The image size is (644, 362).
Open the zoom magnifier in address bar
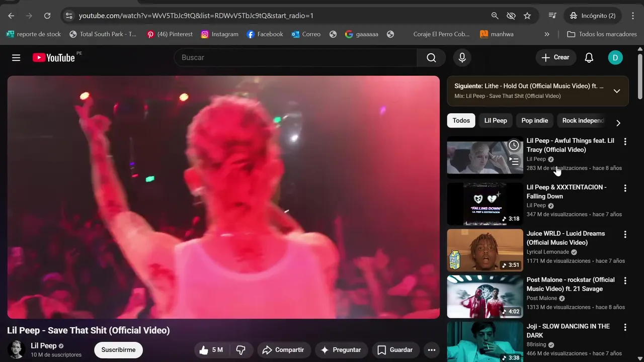click(x=495, y=16)
